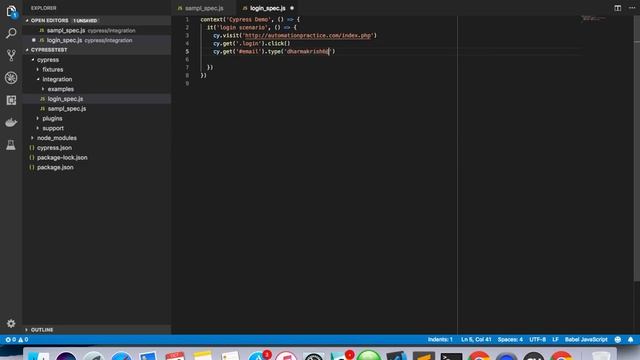Click Ln 5, Col 41 in status bar
This screenshot has width=640, height=360.
(476, 340)
